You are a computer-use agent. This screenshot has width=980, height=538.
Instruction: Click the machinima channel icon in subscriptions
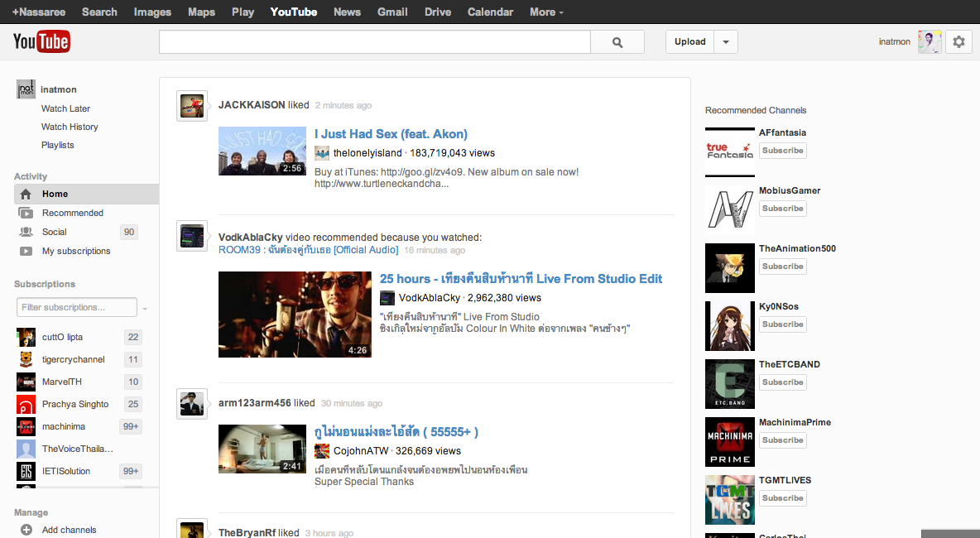click(x=26, y=427)
